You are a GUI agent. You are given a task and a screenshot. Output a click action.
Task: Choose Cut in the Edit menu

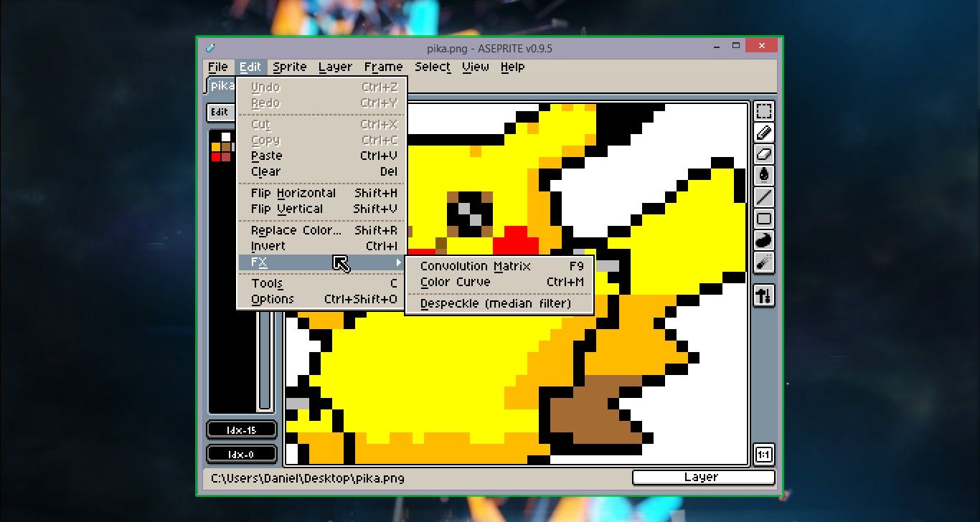(x=322, y=124)
